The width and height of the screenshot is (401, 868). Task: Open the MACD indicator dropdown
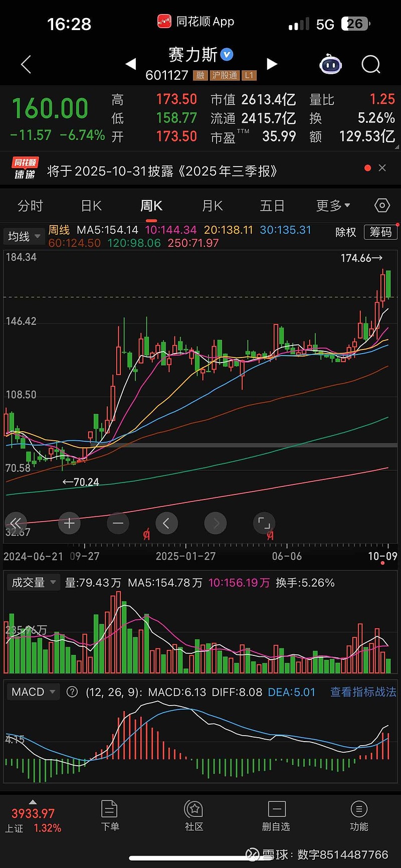pyautogui.click(x=33, y=692)
